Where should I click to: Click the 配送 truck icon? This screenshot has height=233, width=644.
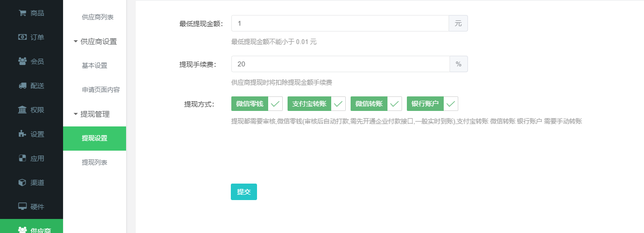(x=22, y=86)
